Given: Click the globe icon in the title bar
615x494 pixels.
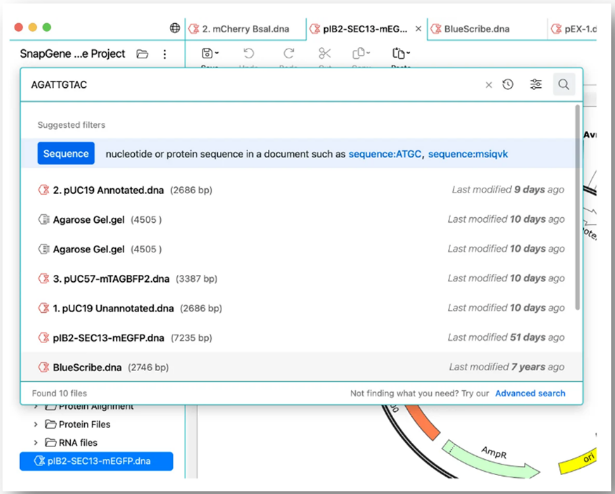Looking at the screenshot, I should 175,28.
